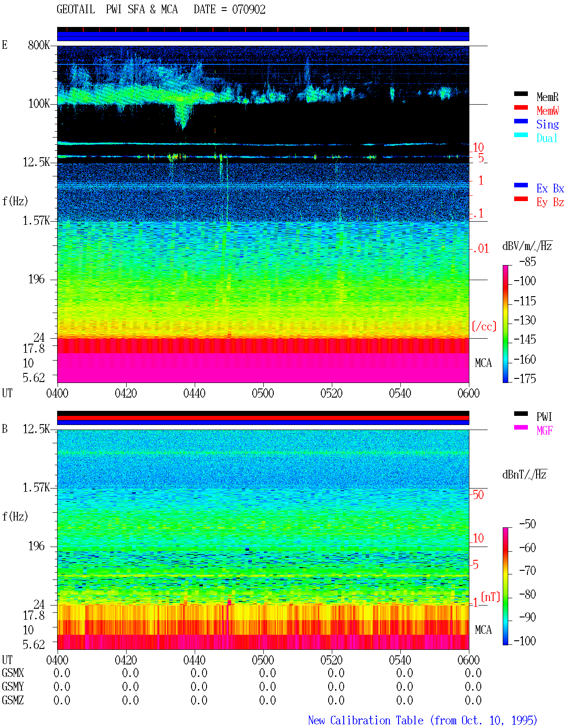Viewport: 585px width, 728px height.
Task: Click the f(Hz) axis label on E panel
Action: click(15, 201)
